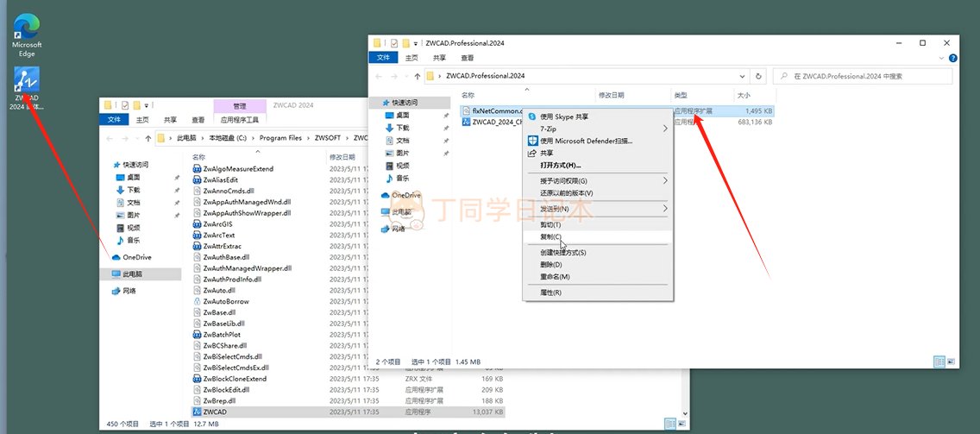Choose Cut 剪切(T) from the context menu

click(550, 224)
